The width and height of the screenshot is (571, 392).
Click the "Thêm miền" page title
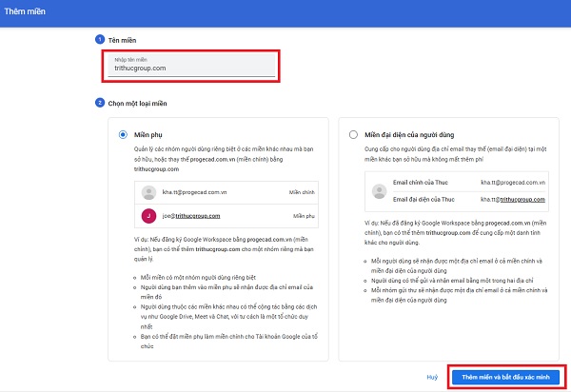[28, 11]
